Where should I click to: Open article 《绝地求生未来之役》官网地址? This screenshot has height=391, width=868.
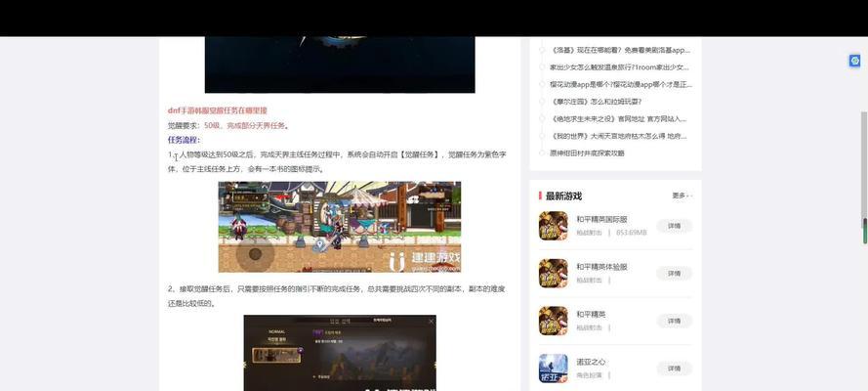click(x=619, y=118)
